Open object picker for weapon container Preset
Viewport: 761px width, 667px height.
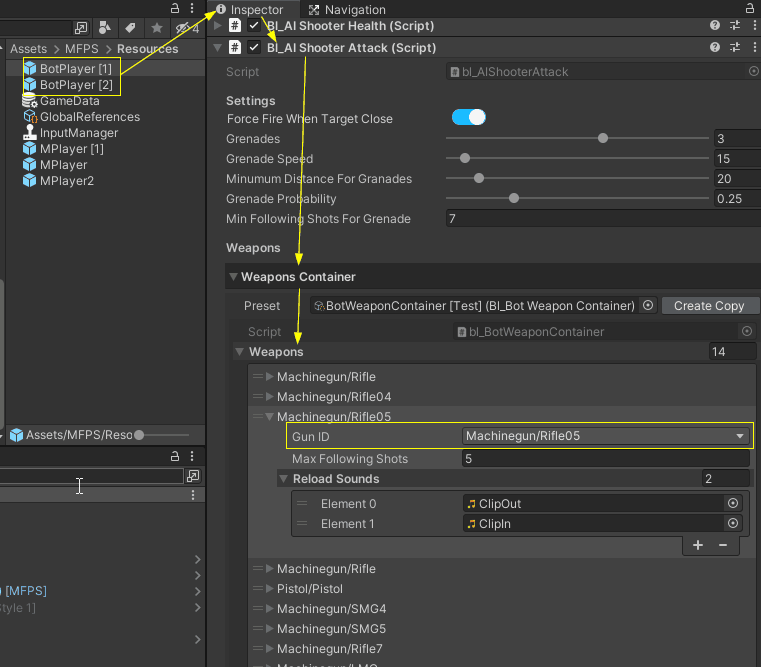[647, 305]
